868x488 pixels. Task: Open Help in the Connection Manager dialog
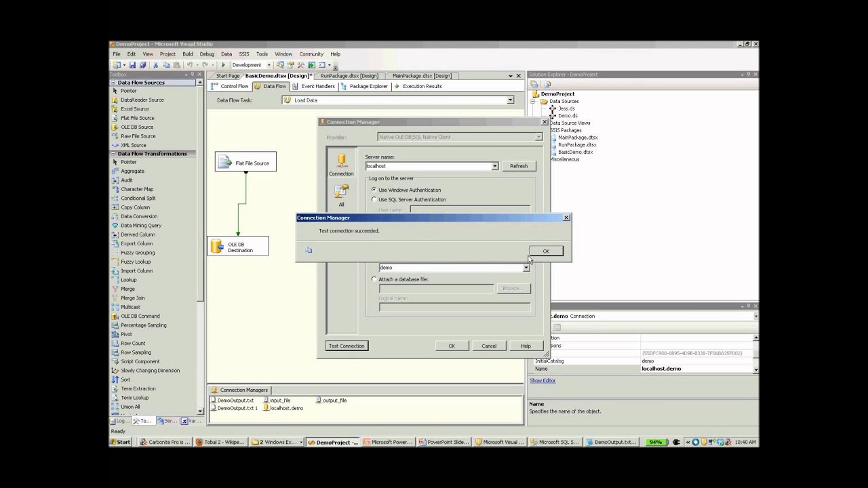pyautogui.click(x=526, y=346)
